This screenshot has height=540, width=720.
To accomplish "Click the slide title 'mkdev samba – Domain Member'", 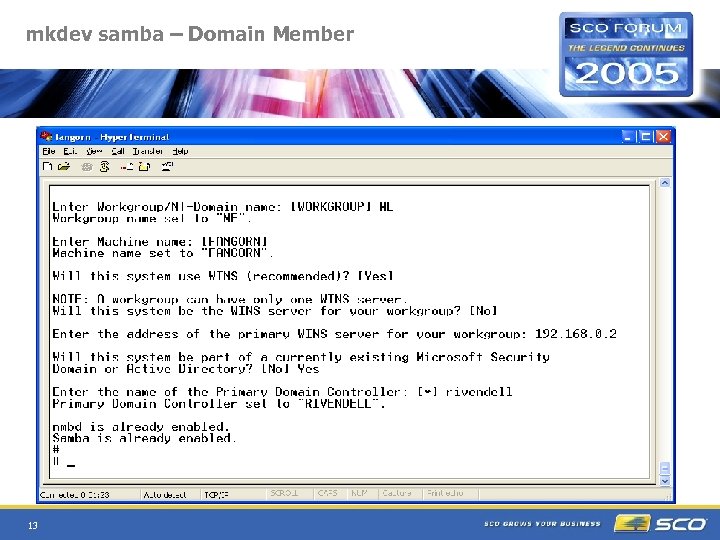I will 190,34.
